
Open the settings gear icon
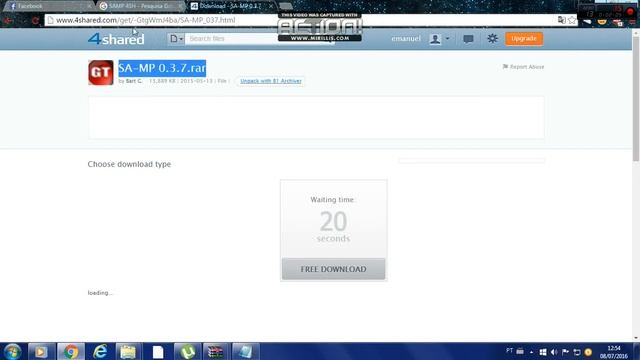click(492, 38)
